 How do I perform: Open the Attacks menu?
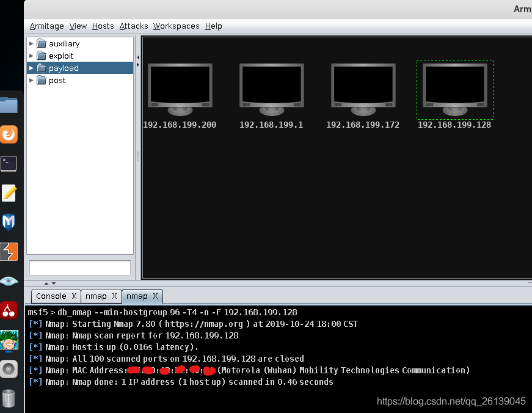(x=134, y=26)
